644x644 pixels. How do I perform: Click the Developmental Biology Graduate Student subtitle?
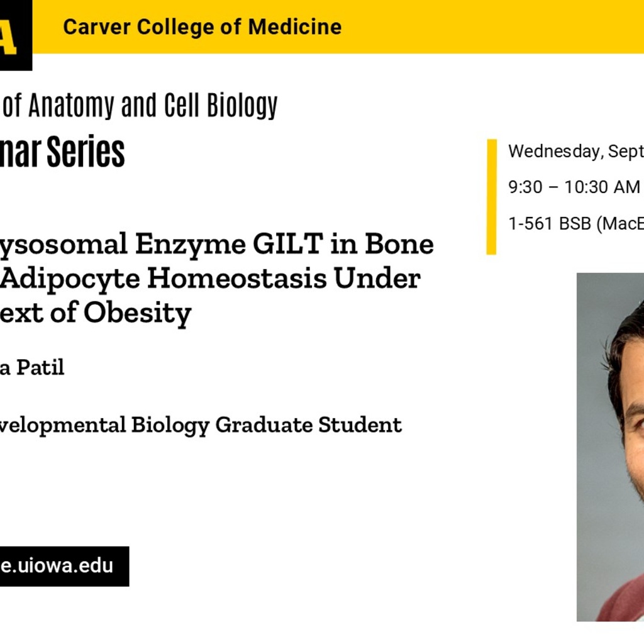pos(201,425)
